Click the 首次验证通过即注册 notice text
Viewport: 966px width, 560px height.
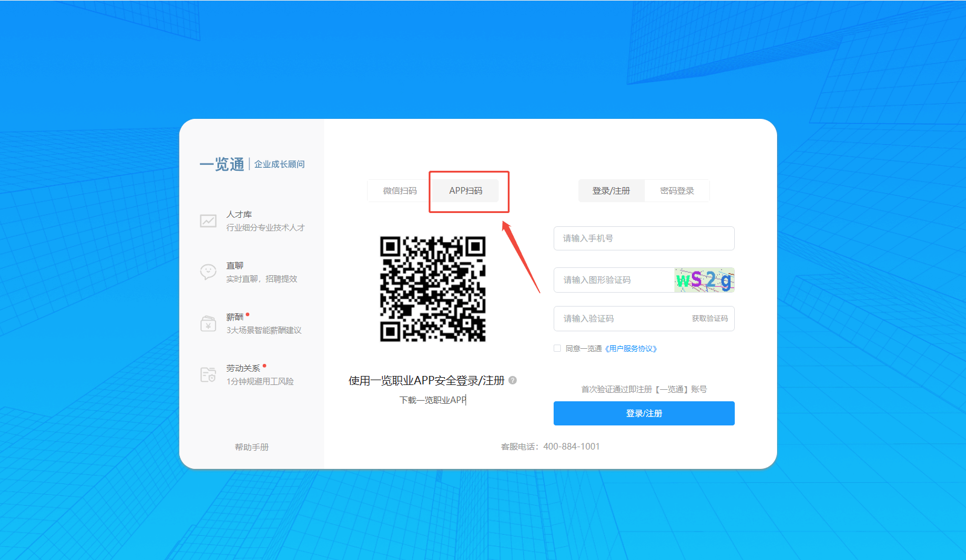[x=644, y=389]
